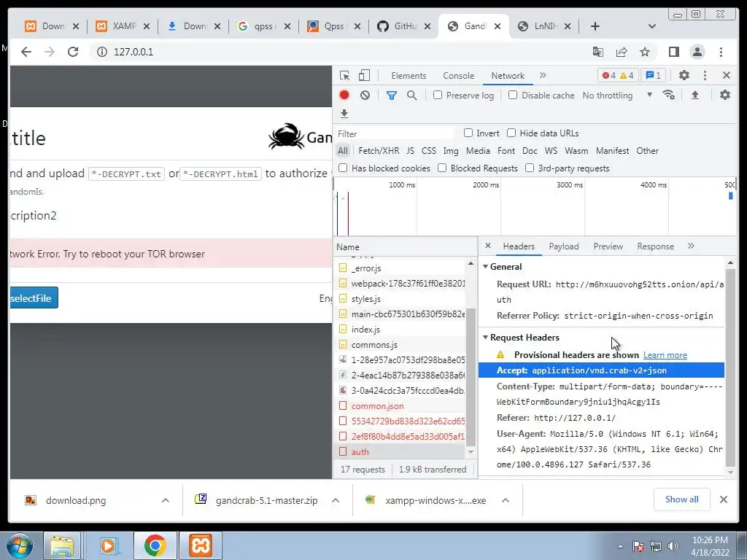Open Learn more link about provisional headers

665,355
